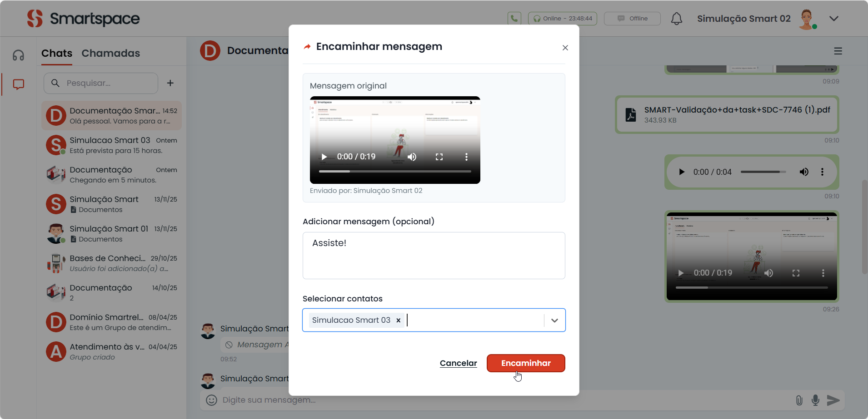
Task: Play the video in the forward dialog
Action: click(x=324, y=157)
